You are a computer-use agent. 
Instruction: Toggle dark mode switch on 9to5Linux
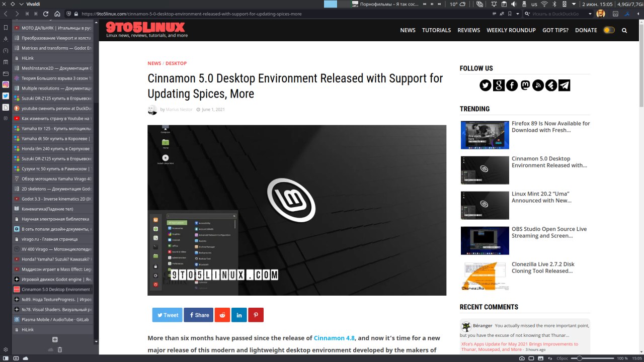609,30
